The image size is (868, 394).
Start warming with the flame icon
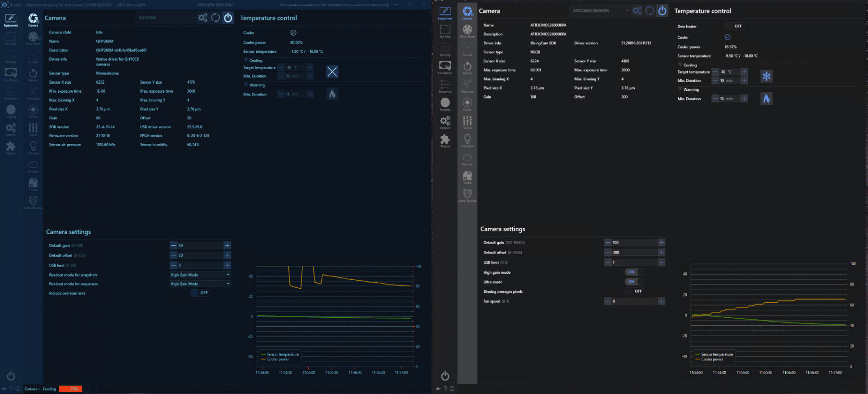(766, 98)
